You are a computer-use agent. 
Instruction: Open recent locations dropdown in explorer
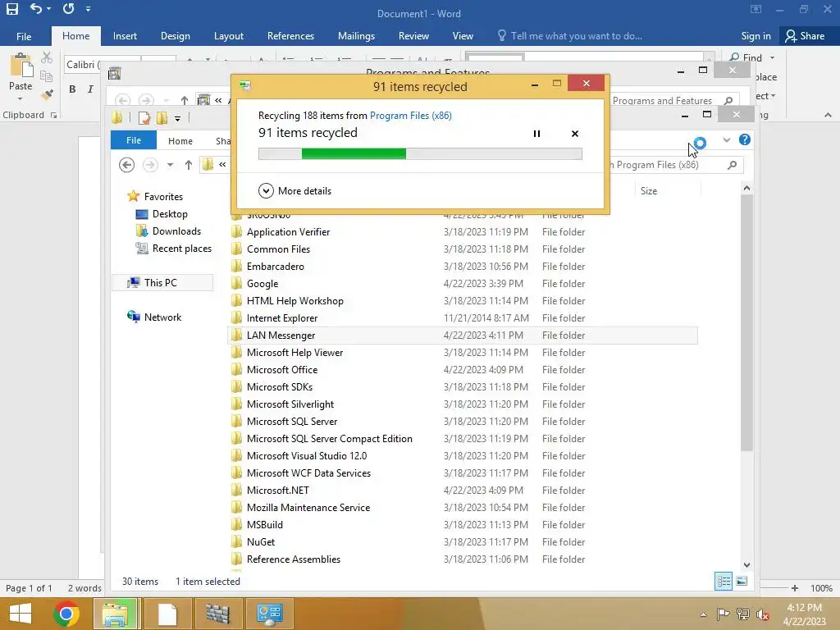[170, 165]
